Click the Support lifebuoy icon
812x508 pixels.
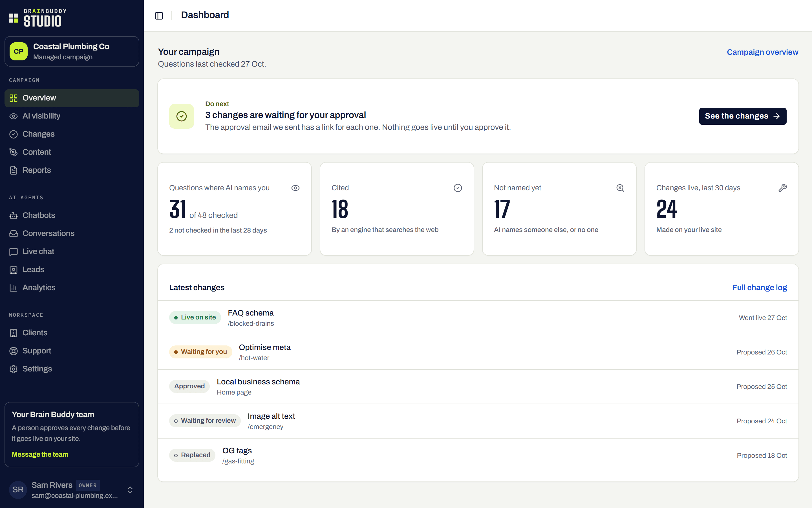pos(14,351)
